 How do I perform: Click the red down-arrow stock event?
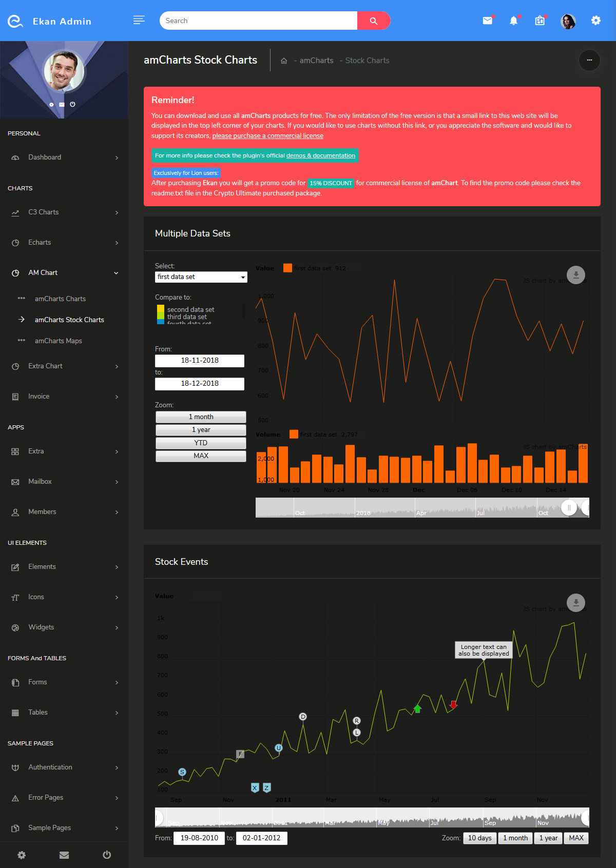tap(453, 704)
